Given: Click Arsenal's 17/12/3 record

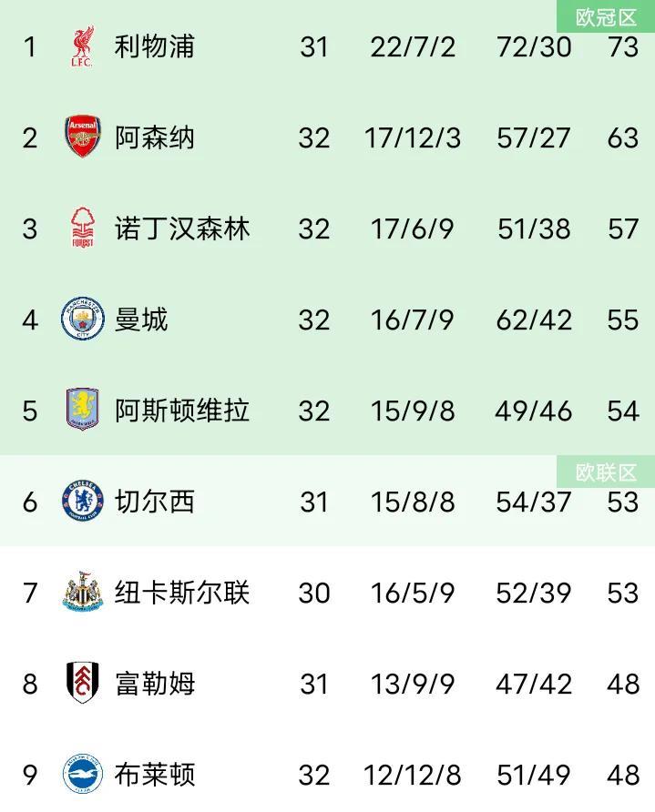Looking at the screenshot, I should 413,138.
